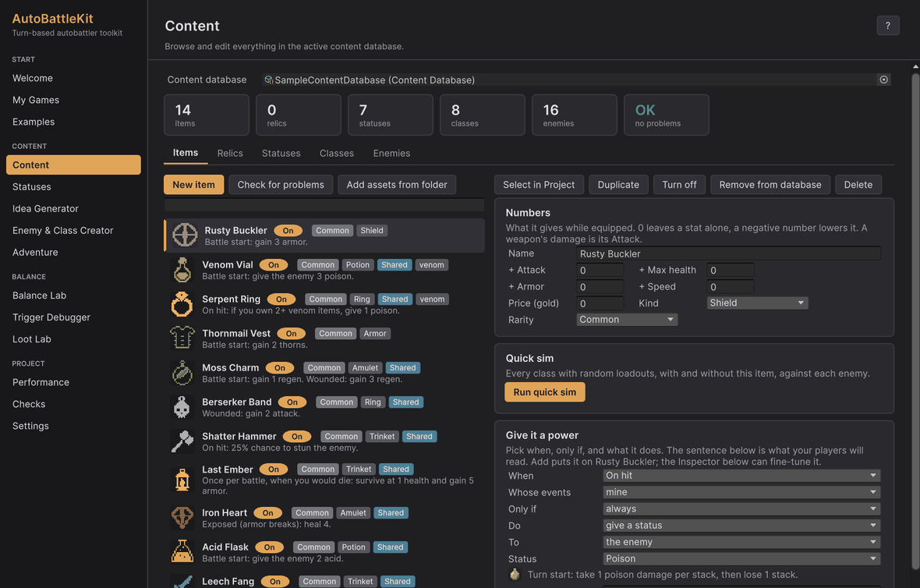The height and width of the screenshot is (588, 920).
Task: Toggle Serpent Ring On switch
Action: point(281,299)
